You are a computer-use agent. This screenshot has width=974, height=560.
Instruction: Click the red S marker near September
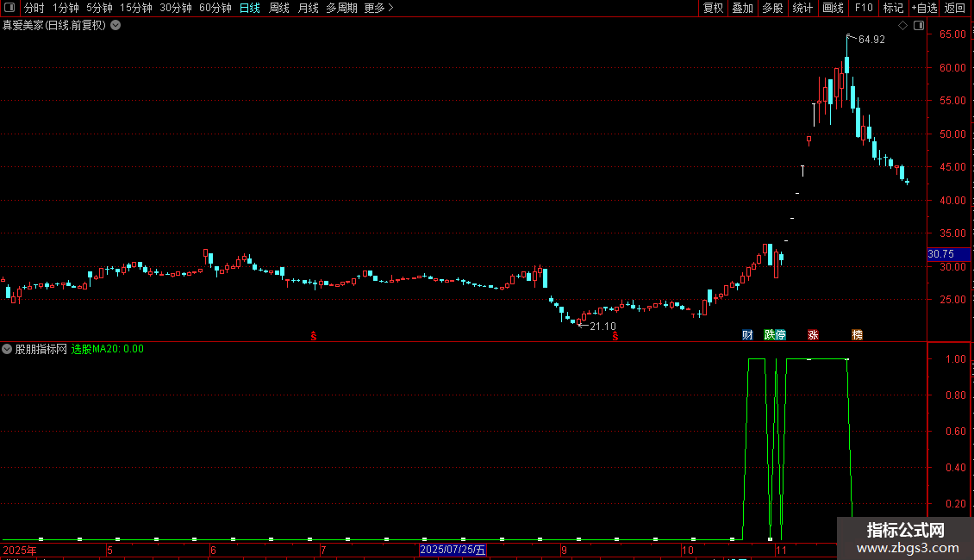pyautogui.click(x=615, y=336)
